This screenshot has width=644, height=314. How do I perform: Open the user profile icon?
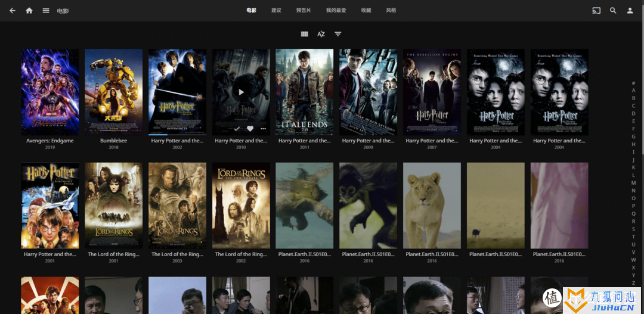(630, 11)
